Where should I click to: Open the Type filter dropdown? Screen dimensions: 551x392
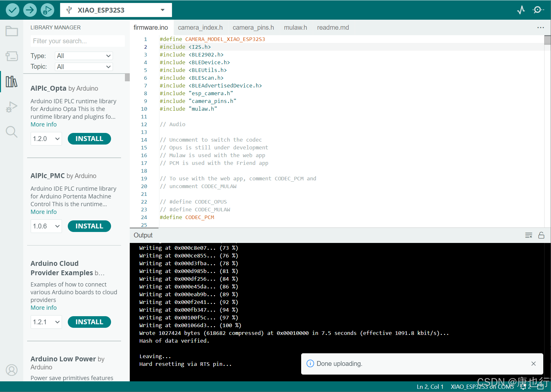tap(84, 56)
